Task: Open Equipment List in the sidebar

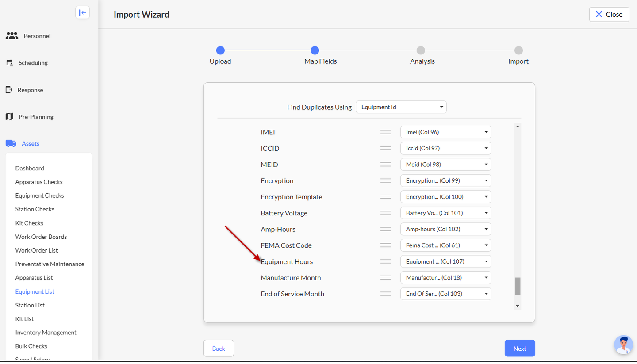Action: point(35,291)
